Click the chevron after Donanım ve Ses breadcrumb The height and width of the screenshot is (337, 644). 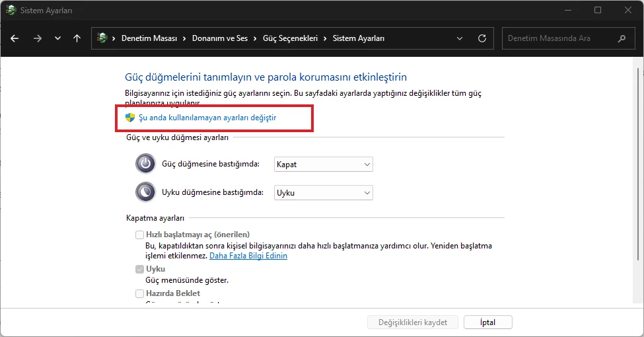(x=255, y=38)
